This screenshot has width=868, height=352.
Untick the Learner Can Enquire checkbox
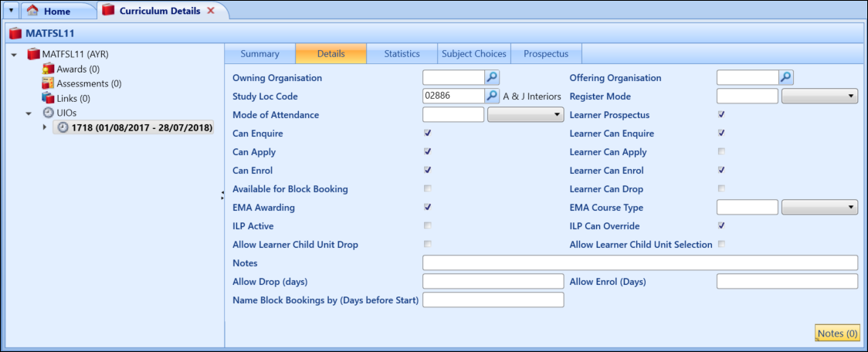click(721, 133)
